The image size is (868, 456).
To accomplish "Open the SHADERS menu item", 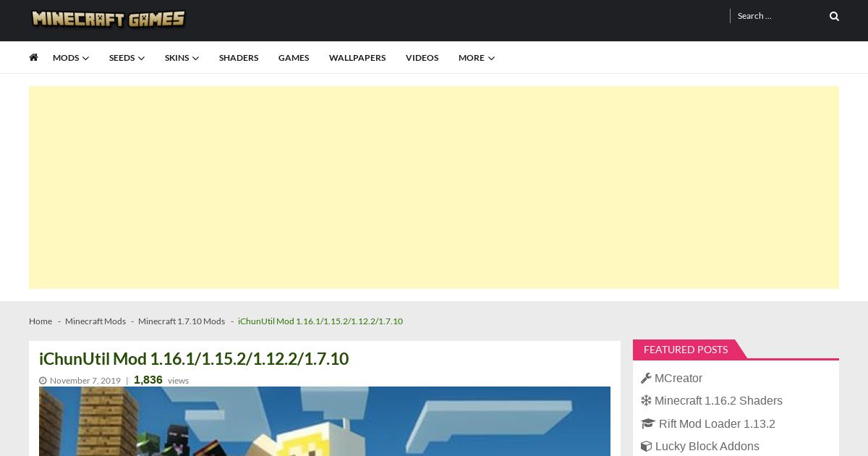I will pos(239,58).
